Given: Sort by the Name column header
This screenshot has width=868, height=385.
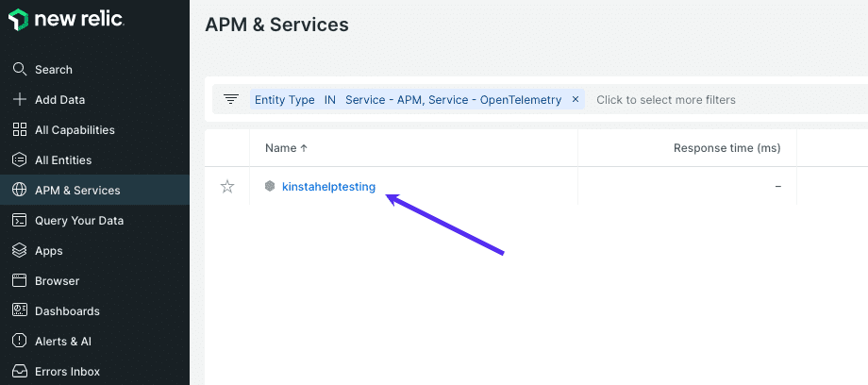Looking at the screenshot, I should pos(286,148).
